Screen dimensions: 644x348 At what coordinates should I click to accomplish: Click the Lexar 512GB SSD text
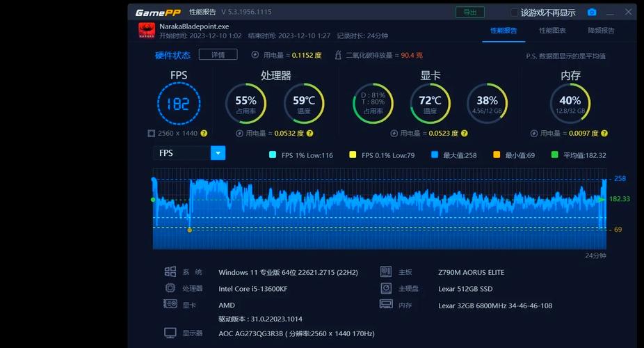tap(465, 289)
